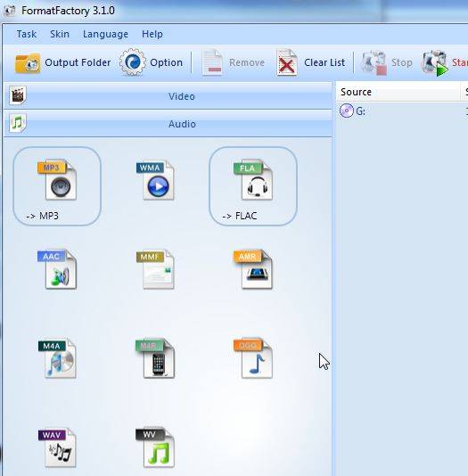The image size is (468, 476).
Task: Select the G: disc source entry
Action: point(352,111)
